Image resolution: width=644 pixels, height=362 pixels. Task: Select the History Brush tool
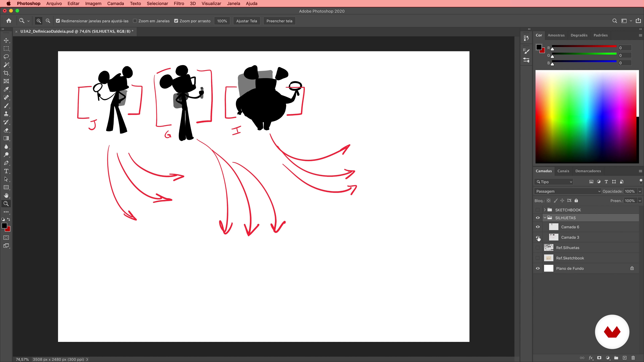pos(6,122)
